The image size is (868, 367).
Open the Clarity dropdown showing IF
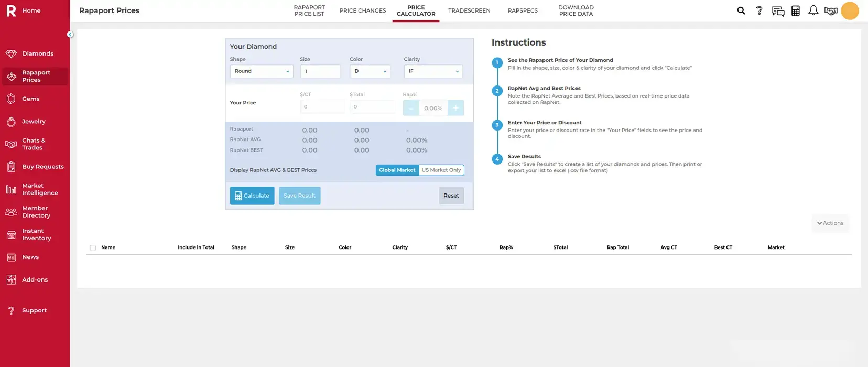[433, 71]
